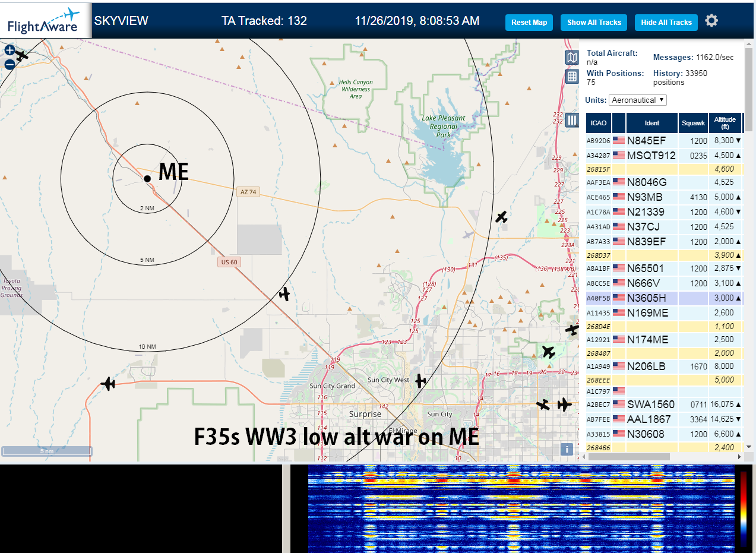The width and height of the screenshot is (756, 553).
Task: Open the Units Aeronautical dropdown
Action: 638,100
